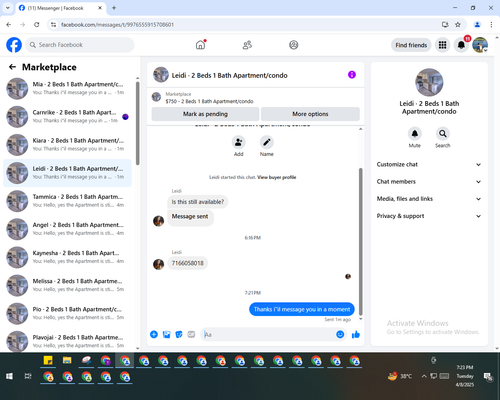500x400 pixels.
Task: Open conversation information purple icon
Action: pos(352,75)
